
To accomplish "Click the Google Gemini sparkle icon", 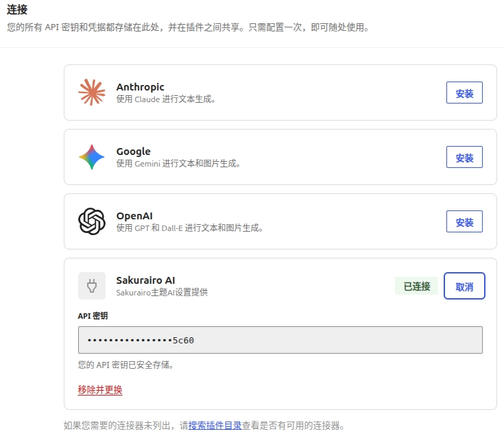I will tap(92, 157).
